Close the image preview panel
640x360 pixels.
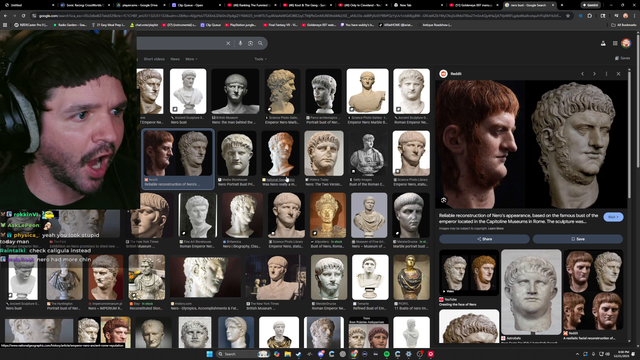coord(618,74)
